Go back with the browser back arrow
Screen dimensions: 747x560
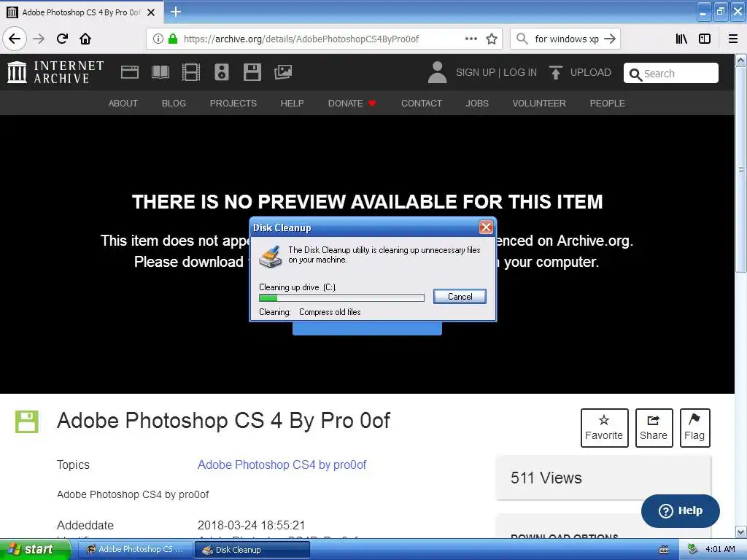[x=15, y=39]
